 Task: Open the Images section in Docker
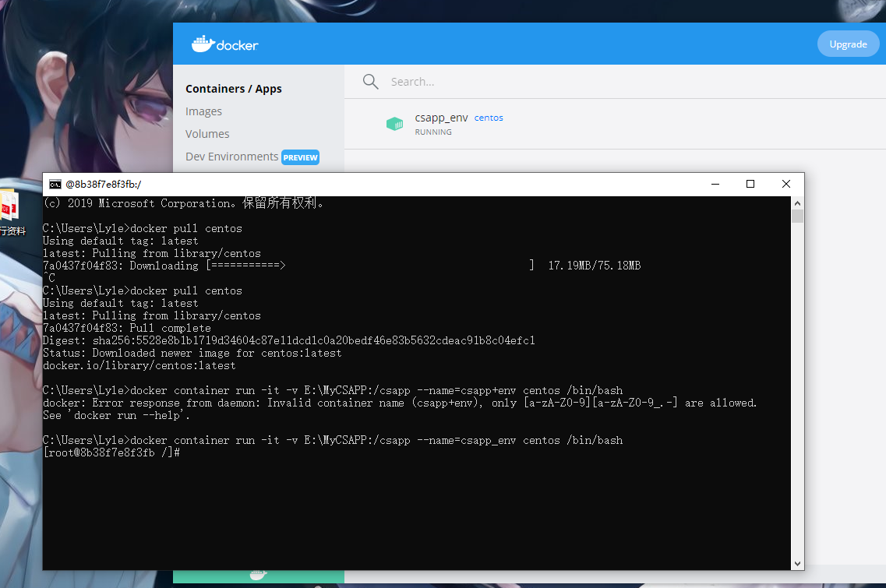pos(203,111)
